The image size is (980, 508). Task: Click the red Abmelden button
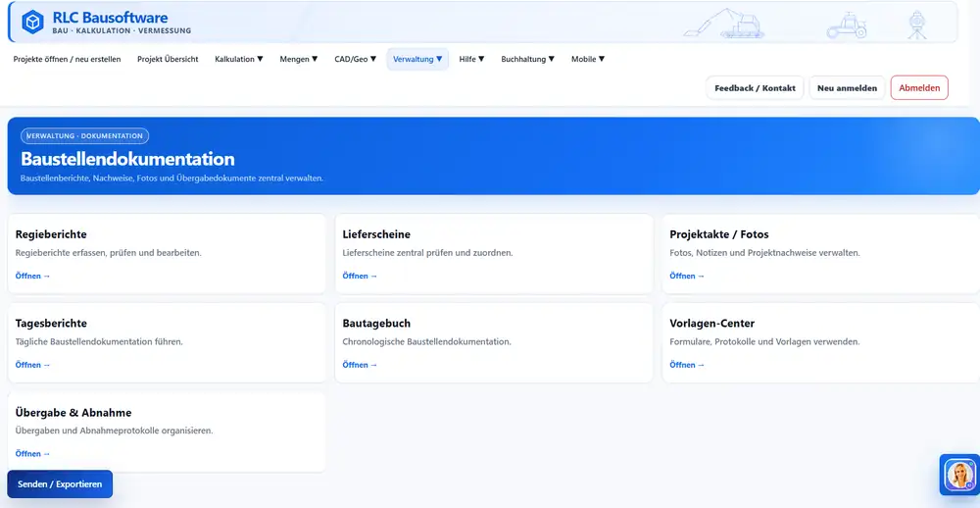click(919, 88)
